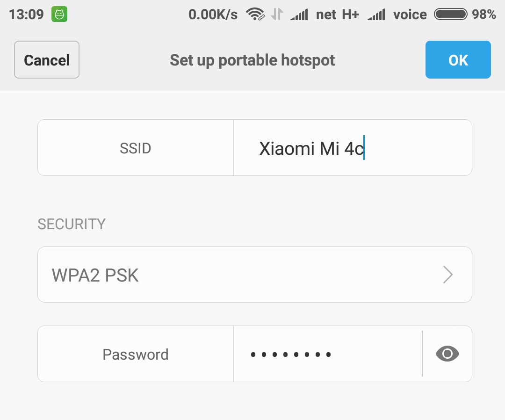The width and height of the screenshot is (505, 420).
Task: Open the WPA2 PSK security chevron
Action: [448, 275]
